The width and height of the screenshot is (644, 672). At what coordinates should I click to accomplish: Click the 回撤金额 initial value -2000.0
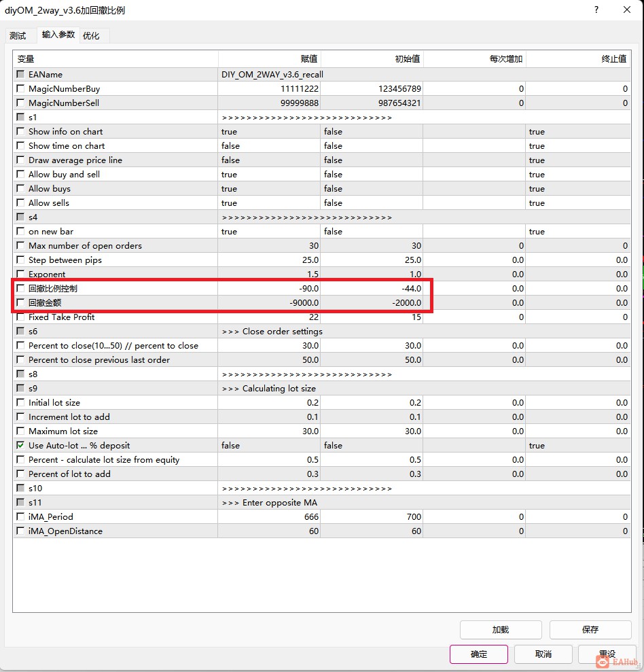(x=372, y=302)
